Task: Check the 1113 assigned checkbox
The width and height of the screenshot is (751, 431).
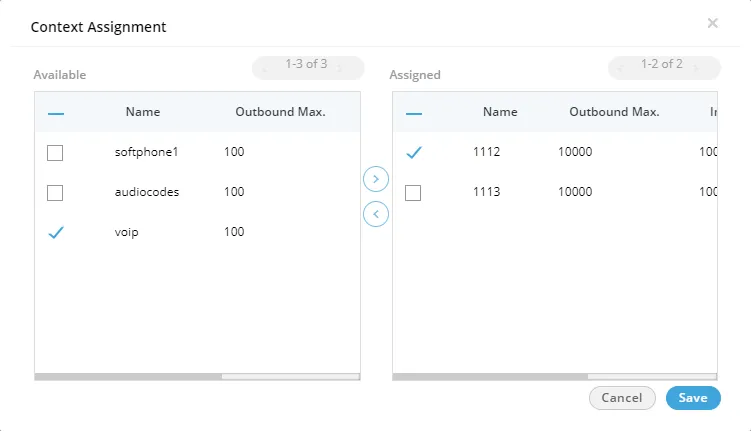Action: pyautogui.click(x=413, y=193)
